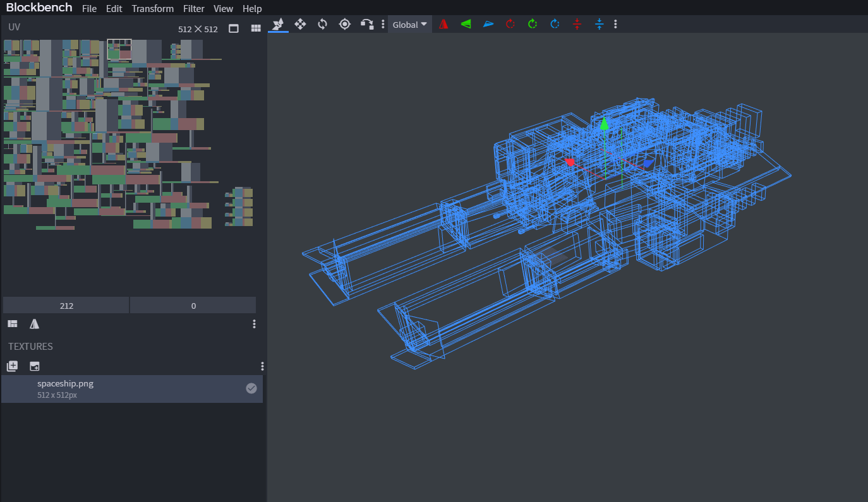The height and width of the screenshot is (502, 868).
Task: Expand the Textures panel three-dot menu
Action: pos(262,366)
